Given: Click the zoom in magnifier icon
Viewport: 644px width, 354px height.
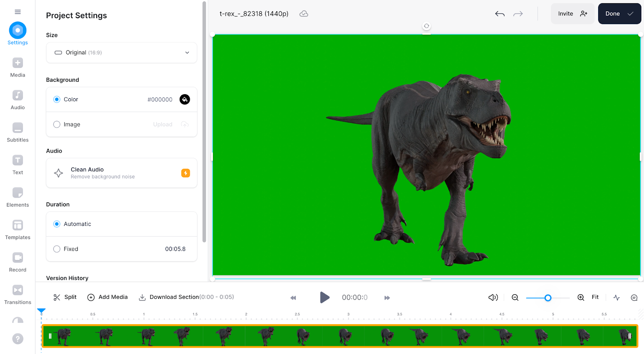Looking at the screenshot, I should tap(581, 298).
